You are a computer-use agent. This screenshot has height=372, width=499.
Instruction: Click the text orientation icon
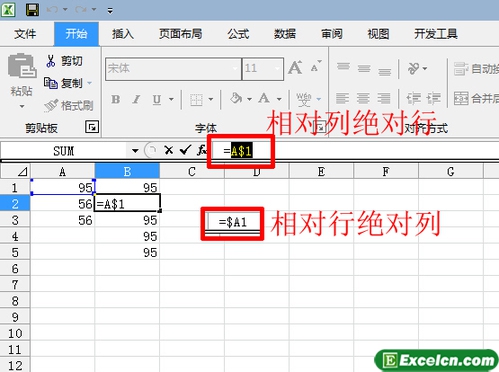(x=414, y=69)
